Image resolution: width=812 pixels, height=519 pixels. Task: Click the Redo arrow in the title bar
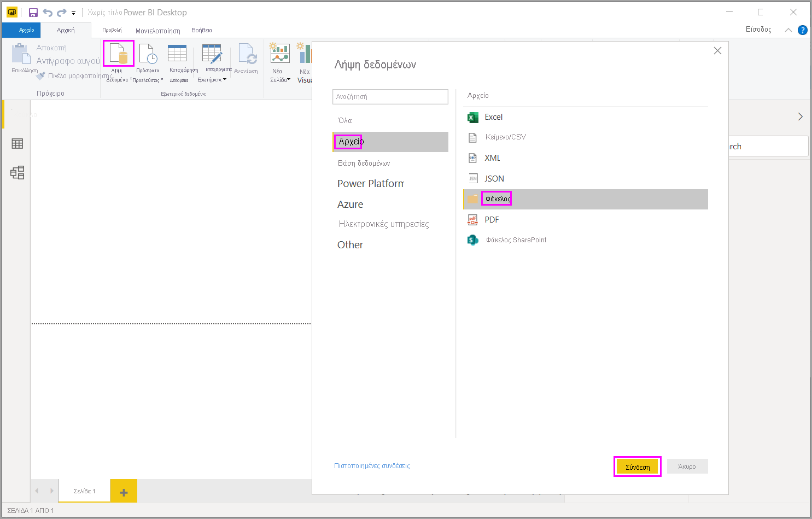point(61,13)
